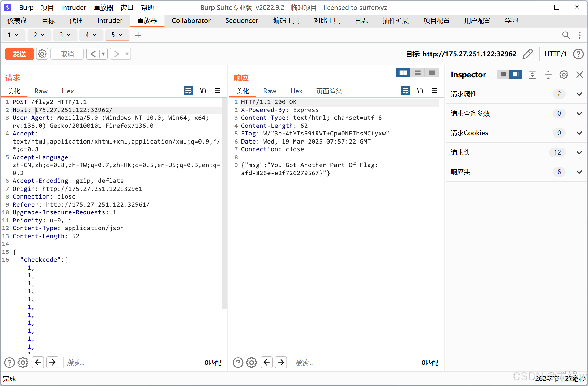Jump to next match in request search

(53, 362)
